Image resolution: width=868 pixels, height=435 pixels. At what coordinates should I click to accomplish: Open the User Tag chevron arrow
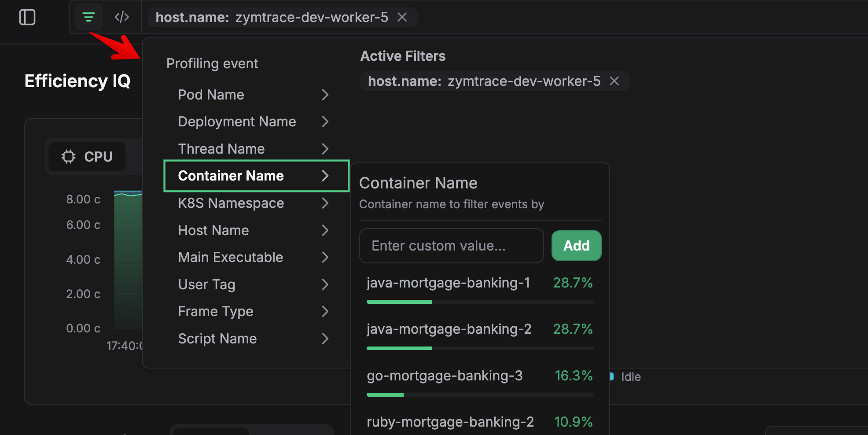325,284
